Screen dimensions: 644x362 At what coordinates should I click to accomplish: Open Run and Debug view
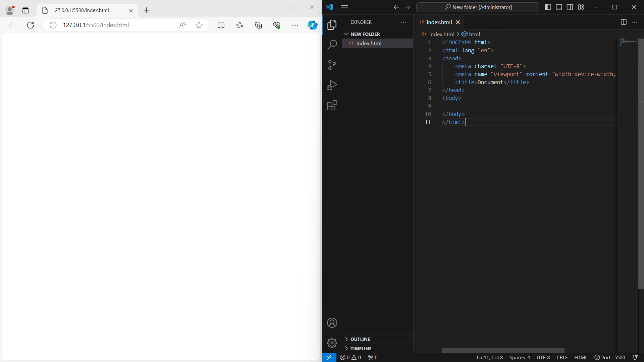coord(332,85)
